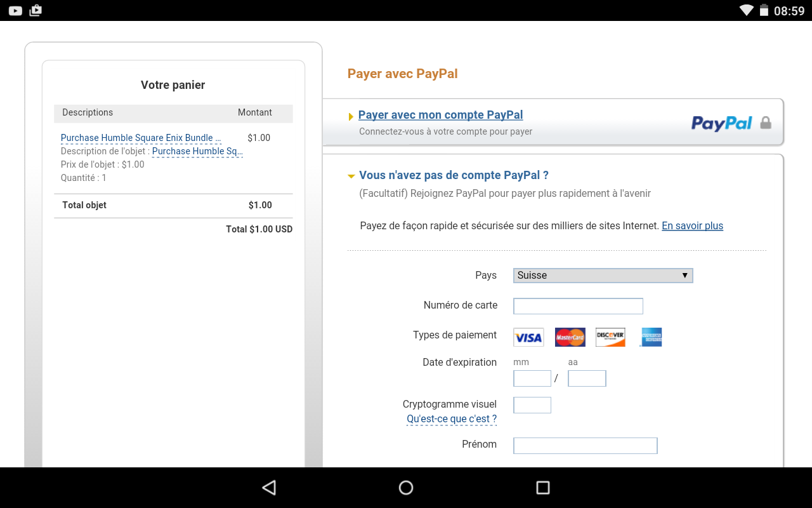Image resolution: width=812 pixels, height=508 pixels.
Task: Collapse the Vous n'avez pas de compte PayPal section
Action: pyautogui.click(x=453, y=175)
